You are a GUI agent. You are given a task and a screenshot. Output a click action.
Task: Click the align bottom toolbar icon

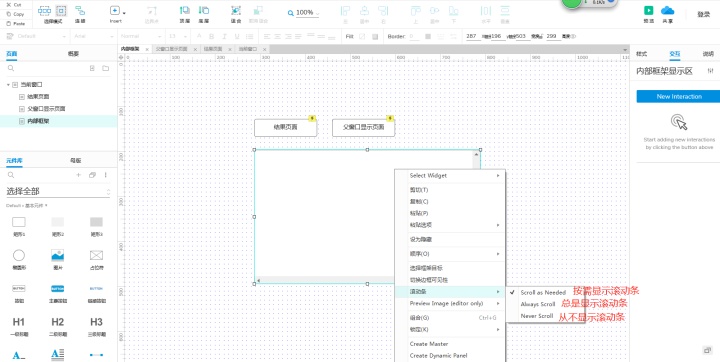[x=453, y=11]
